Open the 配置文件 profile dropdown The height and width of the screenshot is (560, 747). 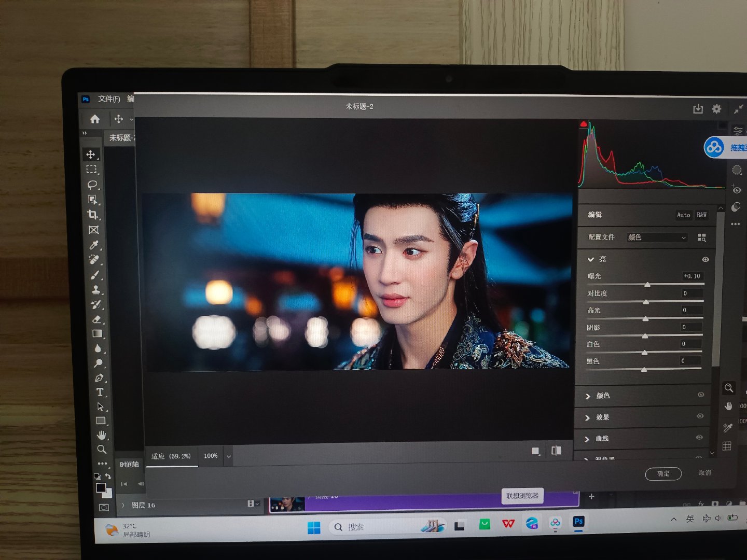click(657, 237)
